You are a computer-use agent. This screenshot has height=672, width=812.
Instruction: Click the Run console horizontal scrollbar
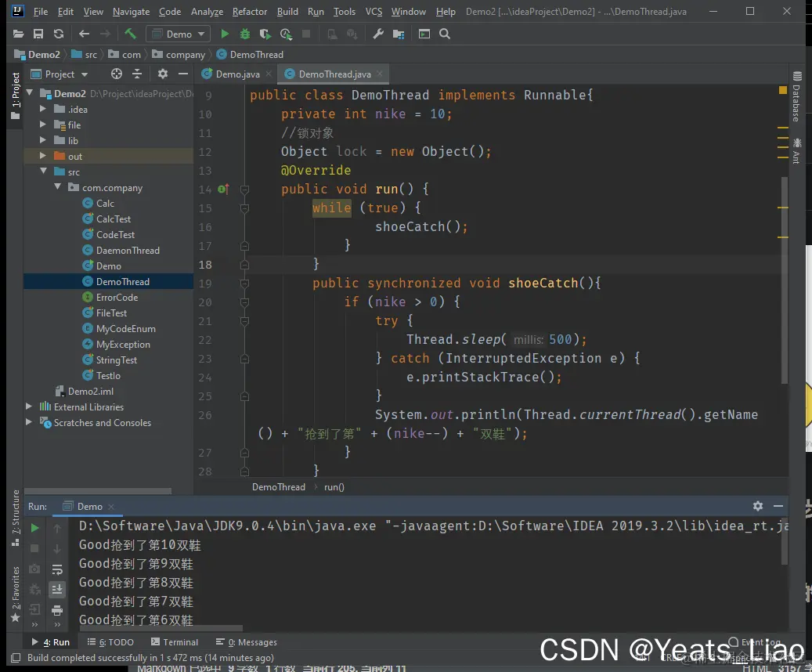click(161, 628)
